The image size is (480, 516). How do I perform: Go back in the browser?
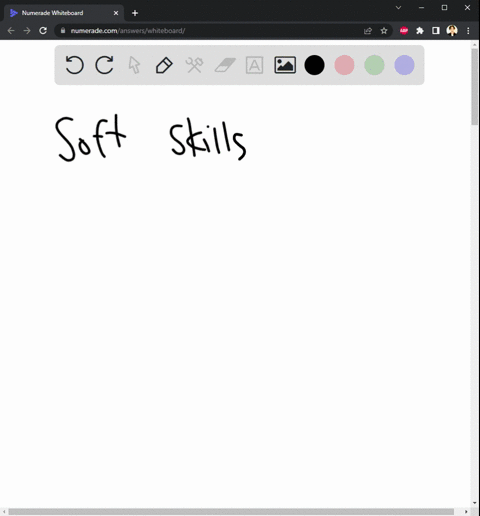click(x=11, y=31)
